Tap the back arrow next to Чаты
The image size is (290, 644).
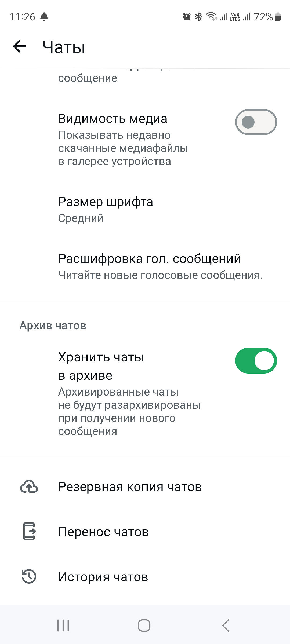(x=20, y=46)
